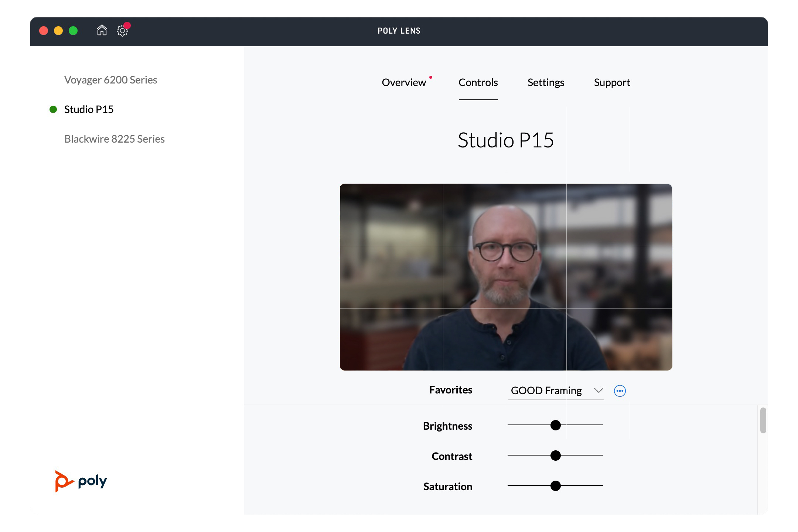Click the green status dot beside Studio P15

pyautogui.click(x=53, y=109)
